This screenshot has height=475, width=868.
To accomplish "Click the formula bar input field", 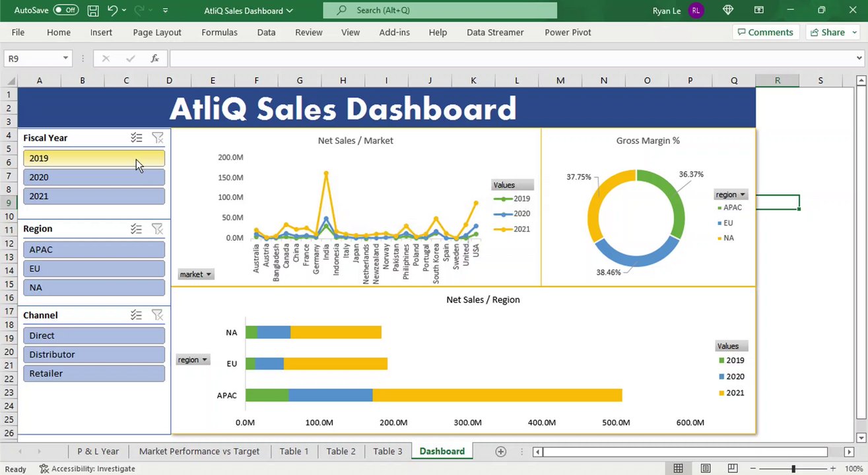I will [x=511, y=58].
